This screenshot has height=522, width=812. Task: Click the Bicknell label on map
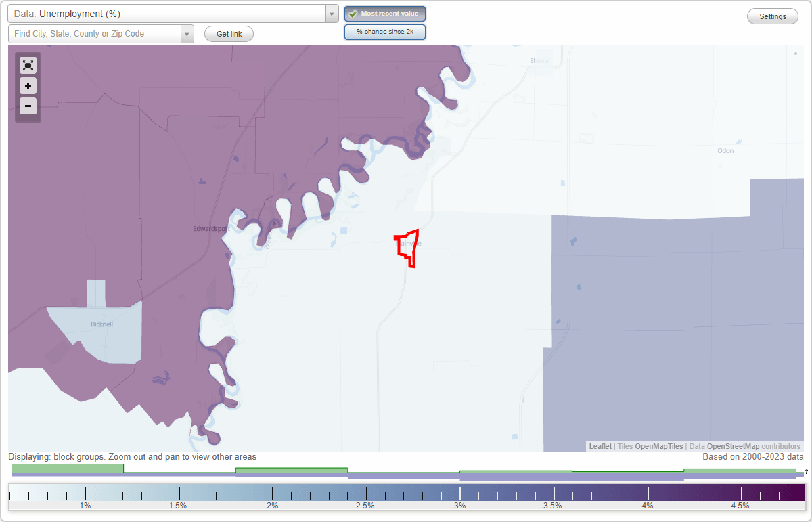[101, 324]
